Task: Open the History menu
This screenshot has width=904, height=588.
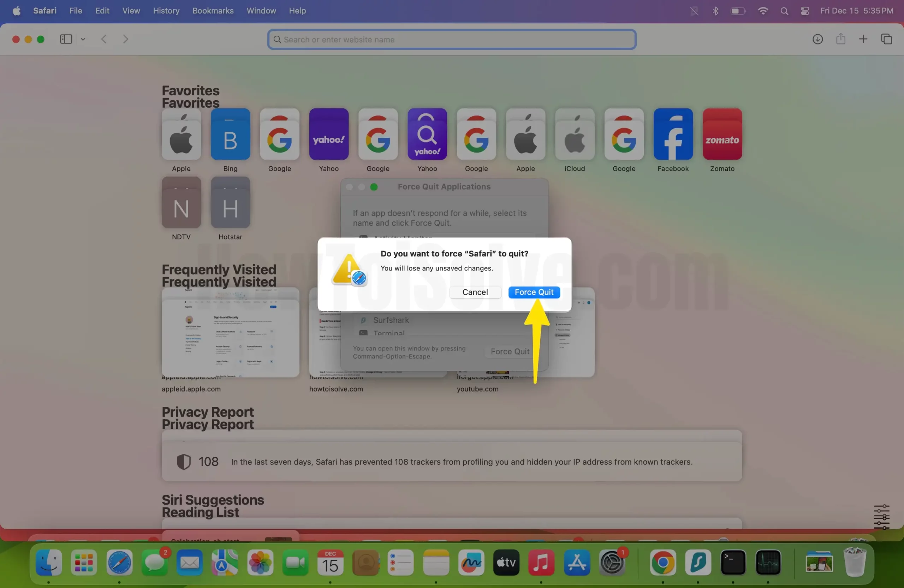Action: pyautogui.click(x=166, y=11)
